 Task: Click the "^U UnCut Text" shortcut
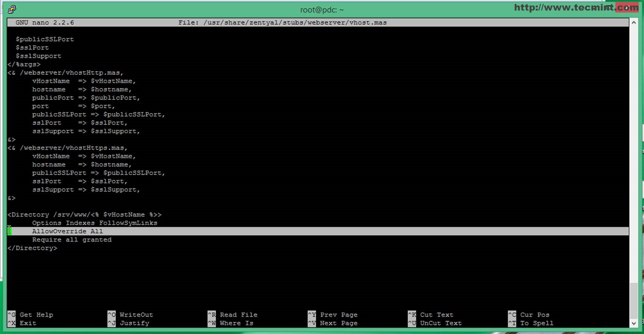pos(435,323)
